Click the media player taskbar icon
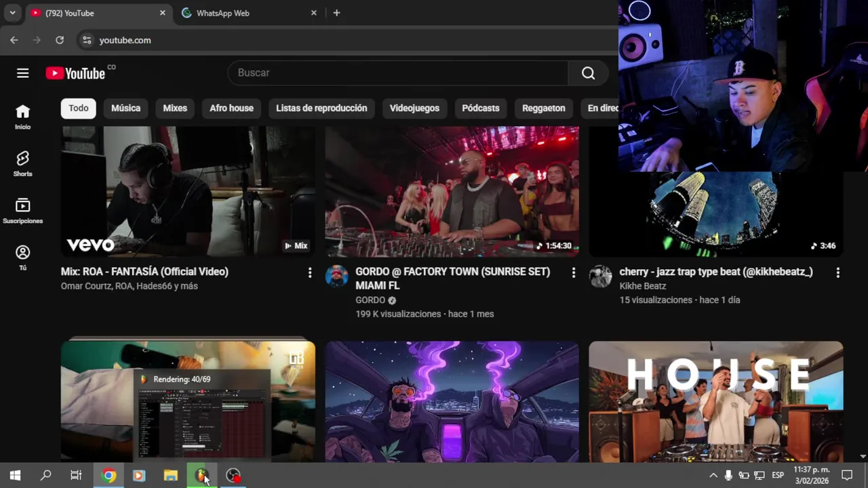The image size is (868, 488). [x=139, y=476]
